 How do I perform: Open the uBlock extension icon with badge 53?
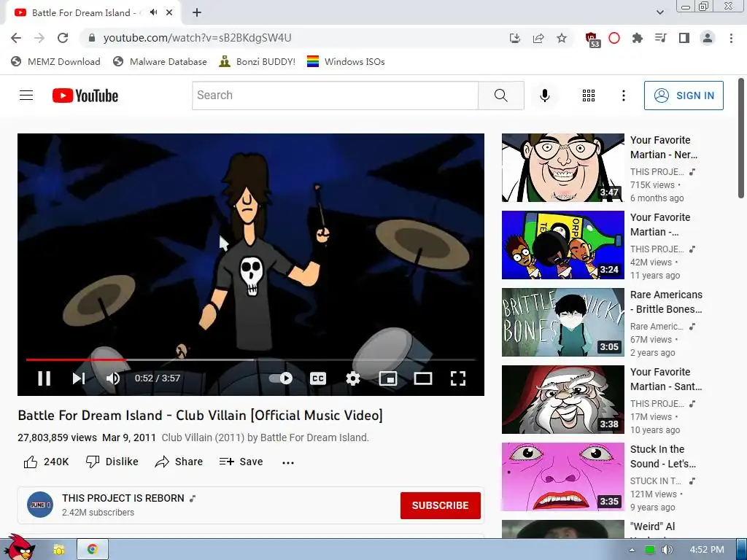pos(592,39)
